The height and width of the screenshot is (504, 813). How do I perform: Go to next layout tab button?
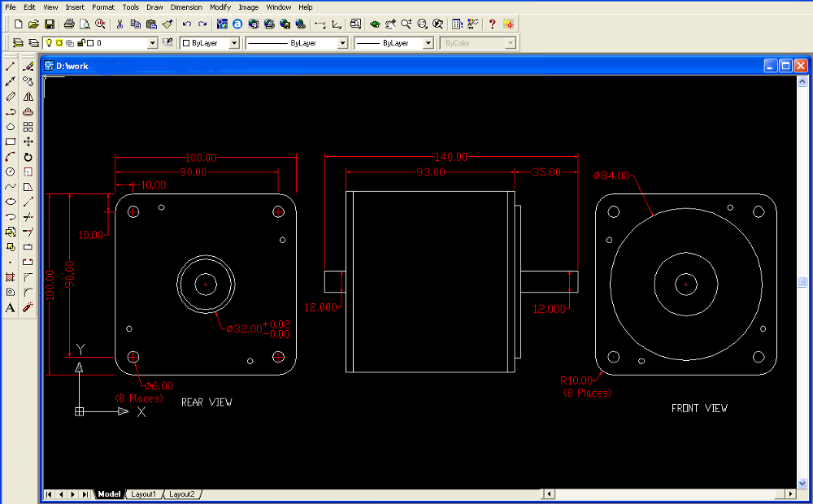[73, 494]
